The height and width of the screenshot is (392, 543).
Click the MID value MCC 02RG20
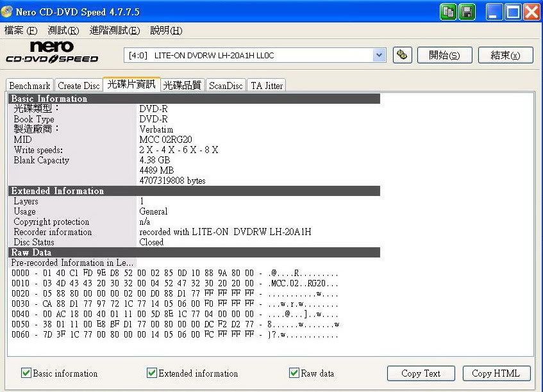pos(165,140)
